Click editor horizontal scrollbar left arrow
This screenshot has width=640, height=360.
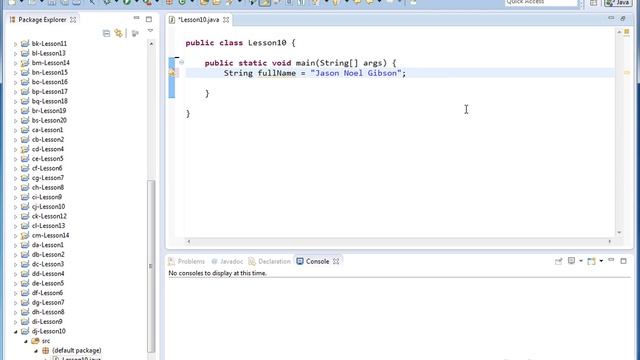tap(189, 241)
